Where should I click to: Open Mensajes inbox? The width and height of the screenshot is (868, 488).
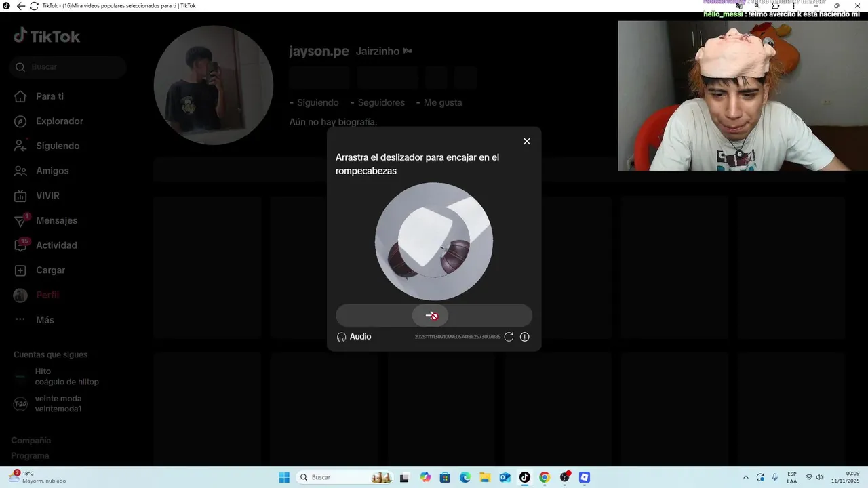[x=45, y=220]
